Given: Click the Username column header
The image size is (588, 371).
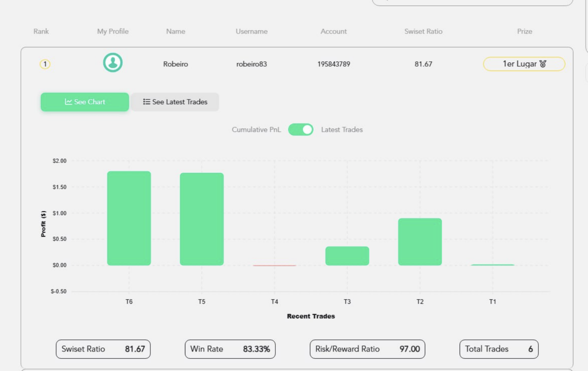Looking at the screenshot, I should click(251, 32).
